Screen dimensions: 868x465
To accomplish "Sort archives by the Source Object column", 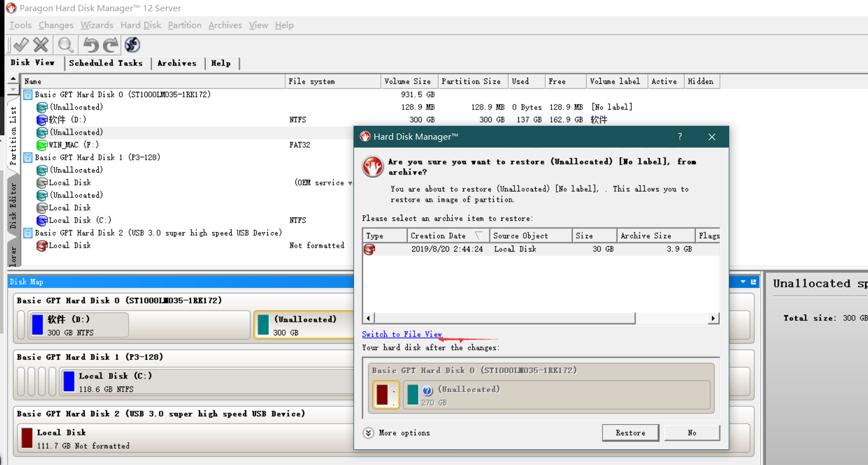I will pyautogui.click(x=531, y=236).
